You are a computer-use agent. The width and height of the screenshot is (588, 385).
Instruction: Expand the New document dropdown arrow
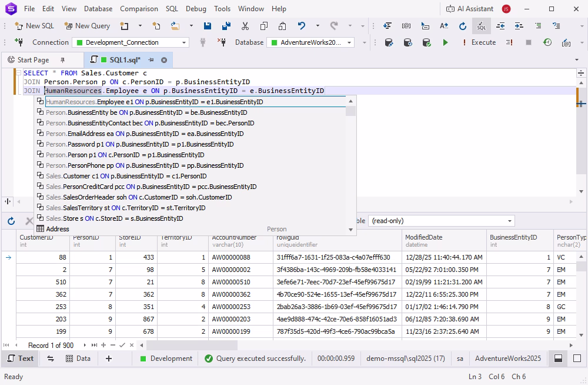(x=141, y=26)
